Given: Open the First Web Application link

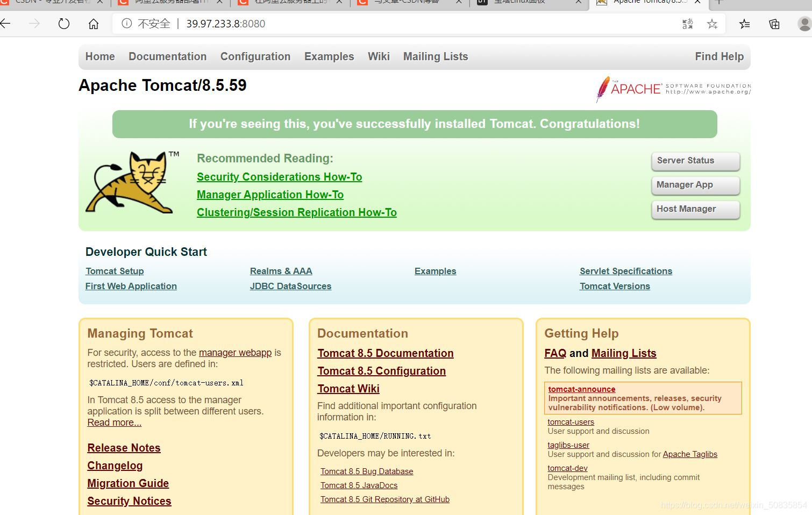Looking at the screenshot, I should tap(131, 286).
